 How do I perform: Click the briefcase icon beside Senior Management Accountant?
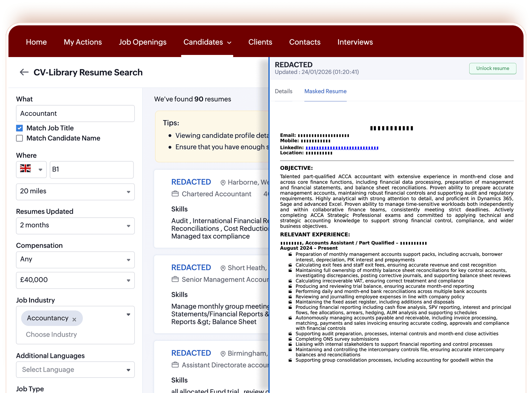click(x=175, y=279)
